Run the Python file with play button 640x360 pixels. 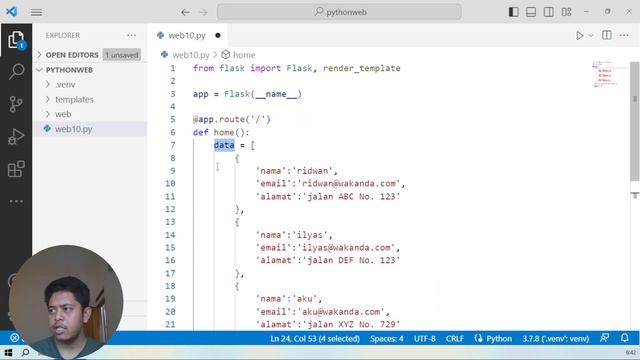(x=579, y=36)
